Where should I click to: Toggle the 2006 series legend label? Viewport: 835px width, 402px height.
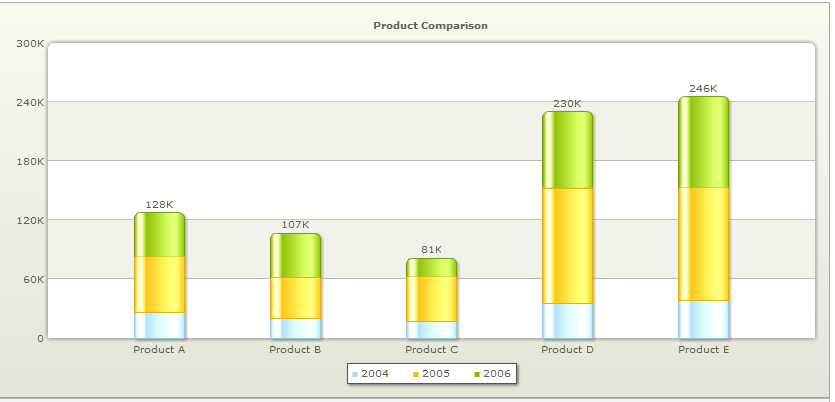point(497,374)
